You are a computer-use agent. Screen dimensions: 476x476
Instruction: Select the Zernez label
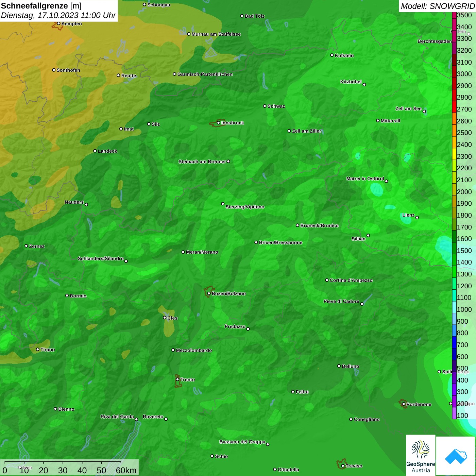tap(37, 246)
